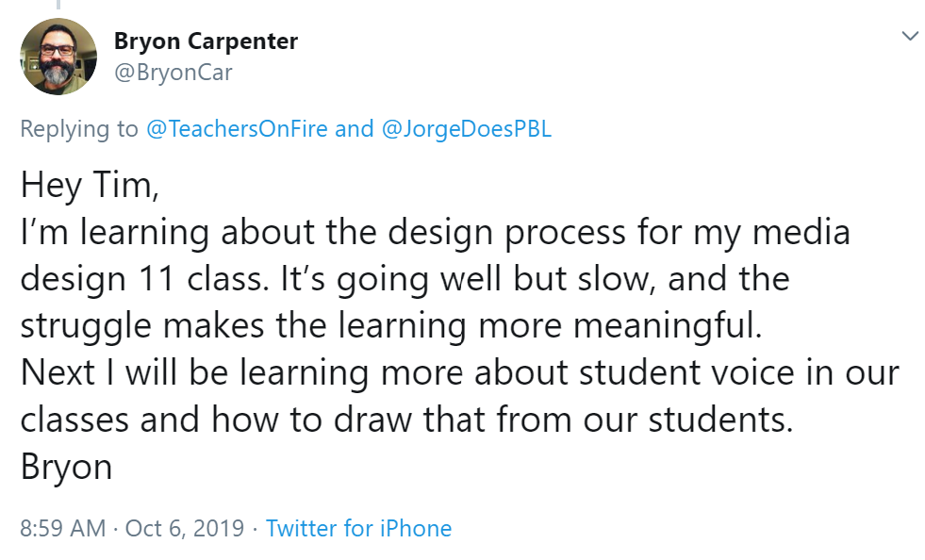Click the "Hey Tim," greeting line
This screenshot has height=560, width=925.
(91, 185)
